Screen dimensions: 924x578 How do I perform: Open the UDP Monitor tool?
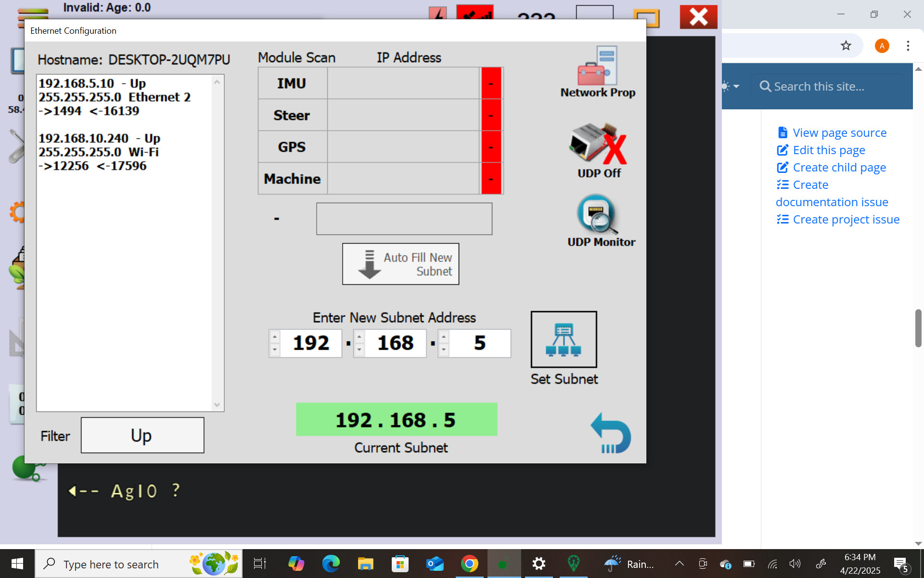point(600,221)
